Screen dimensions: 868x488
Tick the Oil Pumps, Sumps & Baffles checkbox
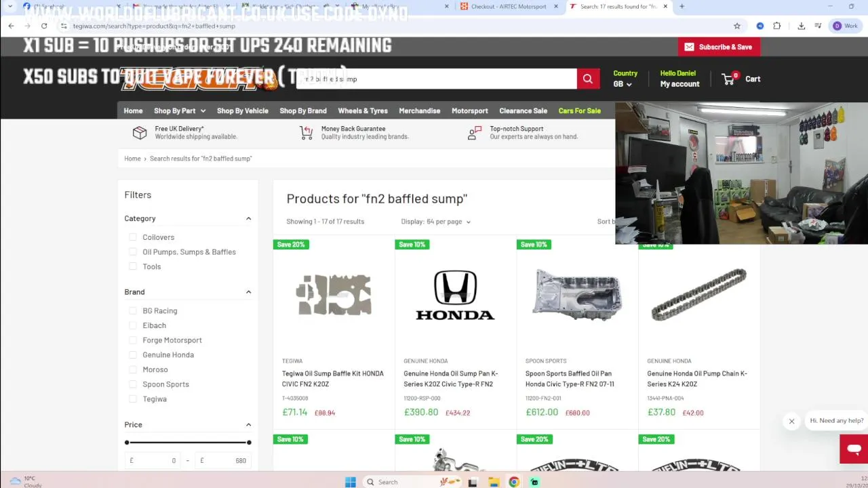133,251
